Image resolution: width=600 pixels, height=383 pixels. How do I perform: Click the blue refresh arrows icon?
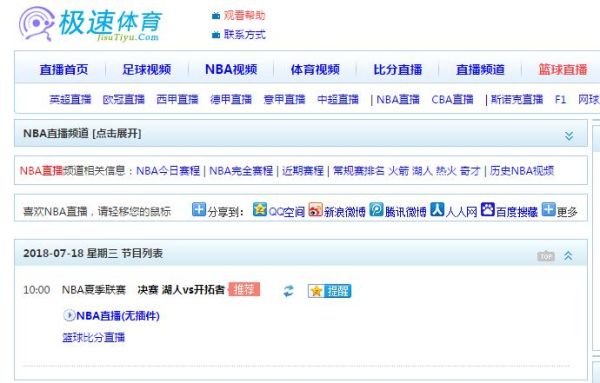[289, 291]
